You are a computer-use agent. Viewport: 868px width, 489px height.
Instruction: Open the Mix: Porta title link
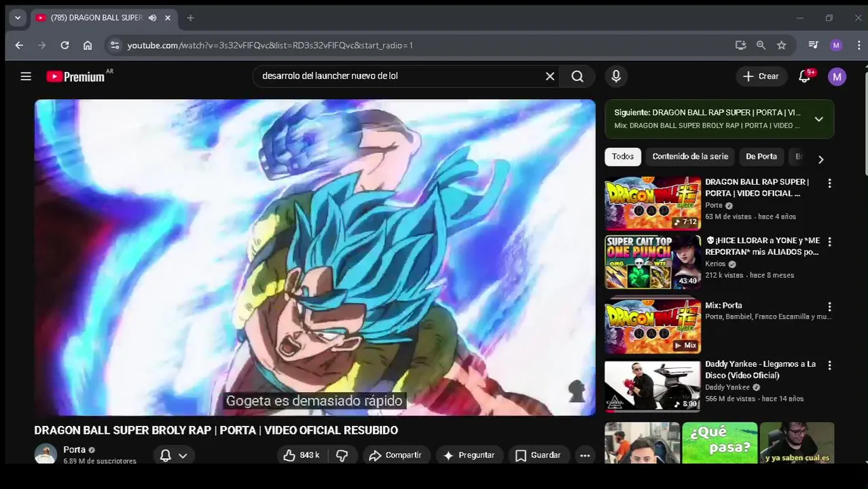pyautogui.click(x=723, y=306)
